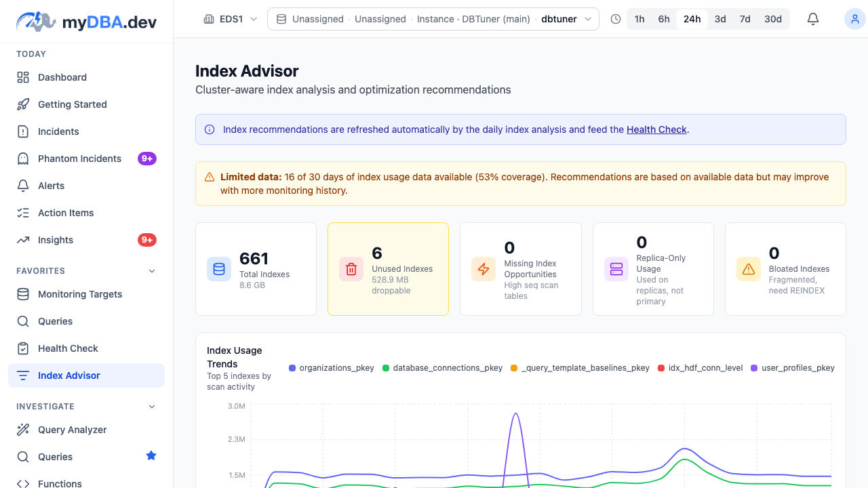The width and height of the screenshot is (868, 488).
Task: Select the Missing Index Opportunities card
Action: 521,269
